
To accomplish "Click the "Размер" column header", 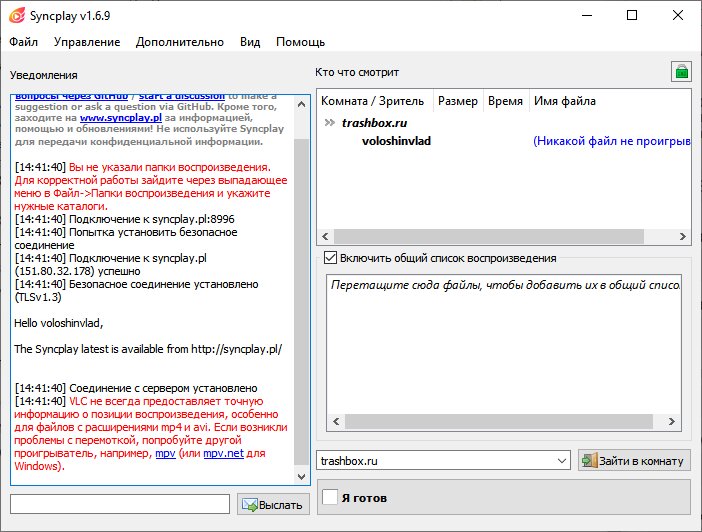I will pyautogui.click(x=458, y=101).
